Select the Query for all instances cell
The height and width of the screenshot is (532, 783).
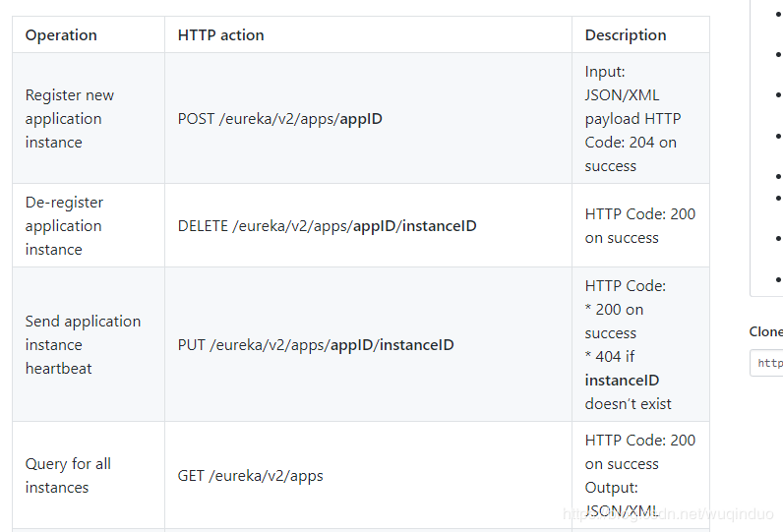click(x=68, y=476)
